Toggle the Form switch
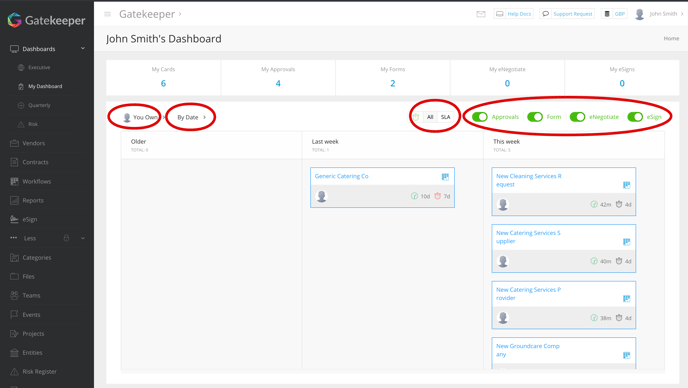The image size is (688, 388). click(x=535, y=117)
